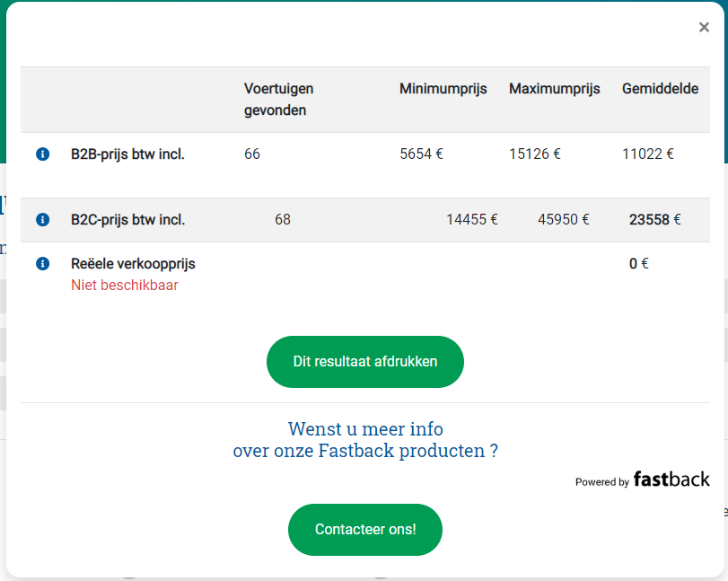Click the info icon beside B2B-prijs
The width and height of the screenshot is (728, 581).
click(43, 154)
